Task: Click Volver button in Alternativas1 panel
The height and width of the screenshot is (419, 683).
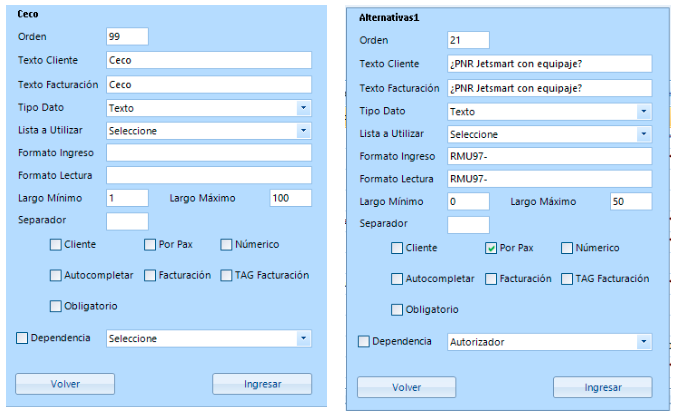Action: point(406,387)
